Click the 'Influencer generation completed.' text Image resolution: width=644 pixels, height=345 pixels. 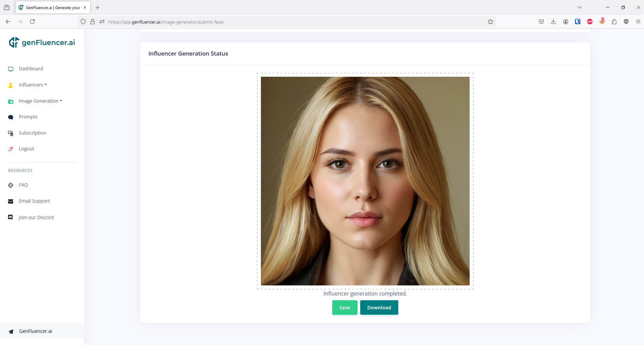[x=365, y=294]
